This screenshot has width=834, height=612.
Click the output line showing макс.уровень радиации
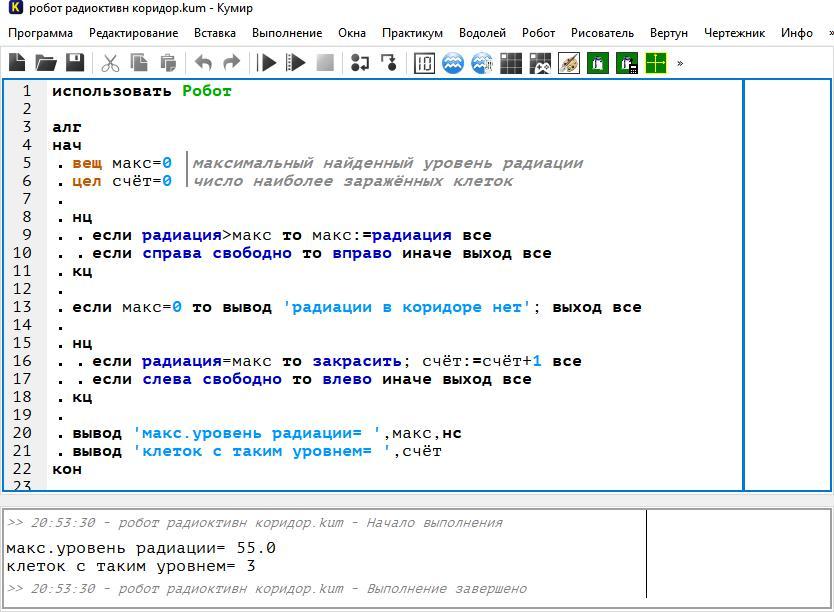140,548
